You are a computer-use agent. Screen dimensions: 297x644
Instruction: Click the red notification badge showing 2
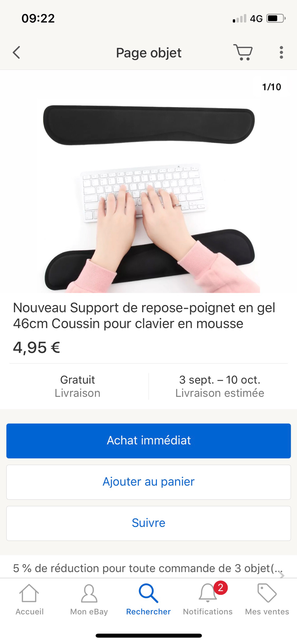tap(221, 587)
